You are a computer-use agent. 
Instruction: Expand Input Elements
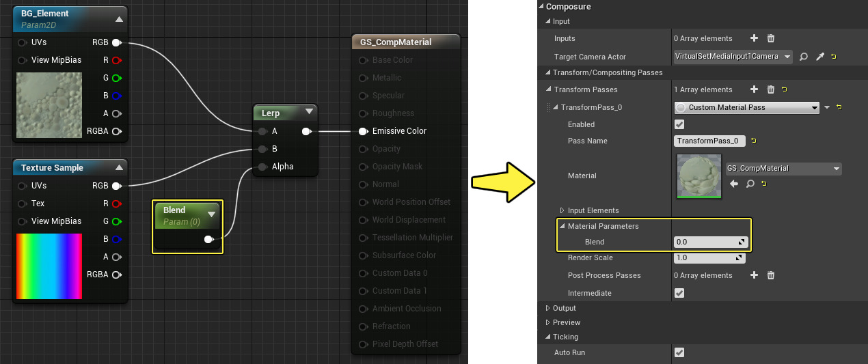[x=562, y=210]
